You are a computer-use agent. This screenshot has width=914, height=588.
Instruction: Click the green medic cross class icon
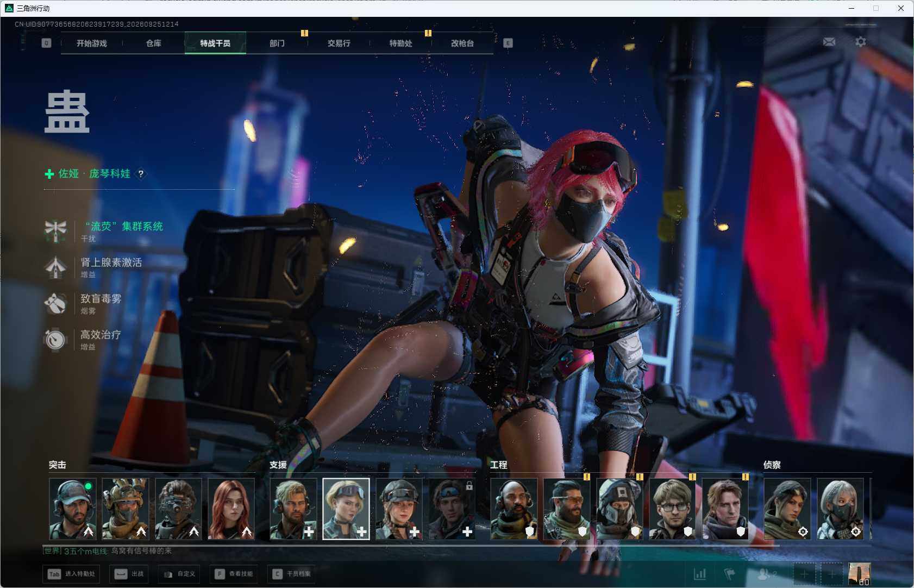click(x=49, y=174)
